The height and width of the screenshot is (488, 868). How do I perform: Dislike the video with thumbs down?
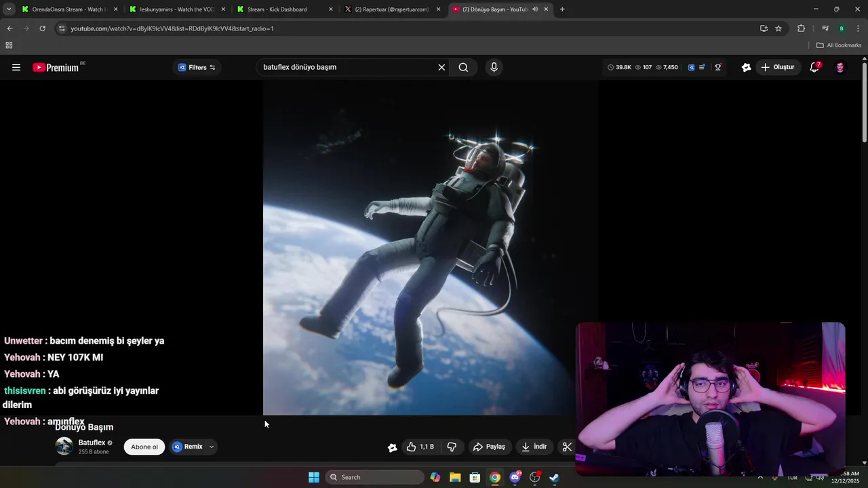pos(452,447)
